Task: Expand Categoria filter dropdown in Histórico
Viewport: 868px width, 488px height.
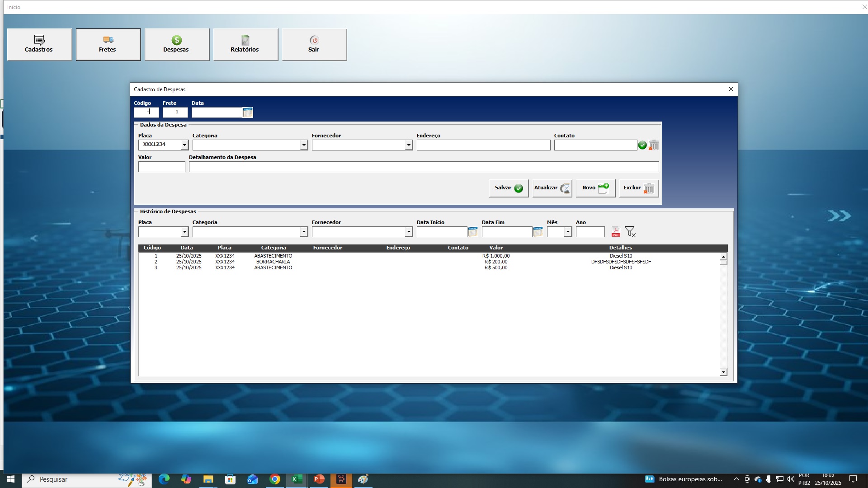Action: tap(304, 232)
